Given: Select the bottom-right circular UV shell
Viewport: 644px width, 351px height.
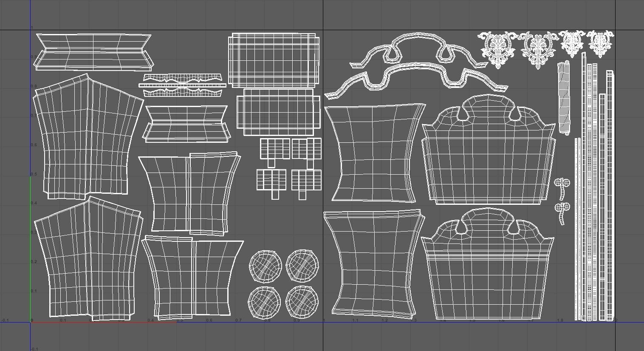Looking at the screenshot, I should tap(302, 302).
